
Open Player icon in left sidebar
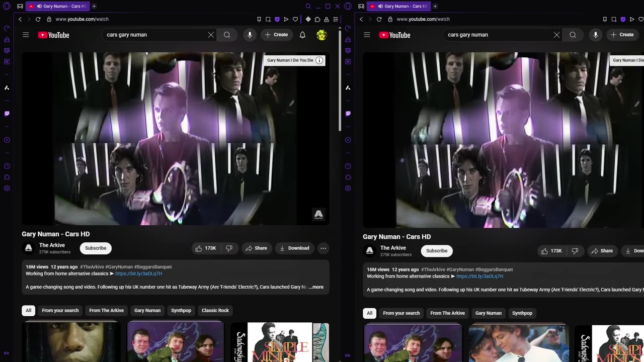7,140
